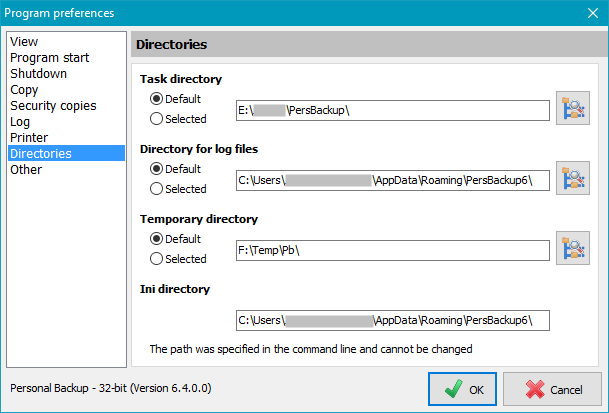
Task: Choose Selected option for log files directory
Action: point(178,188)
